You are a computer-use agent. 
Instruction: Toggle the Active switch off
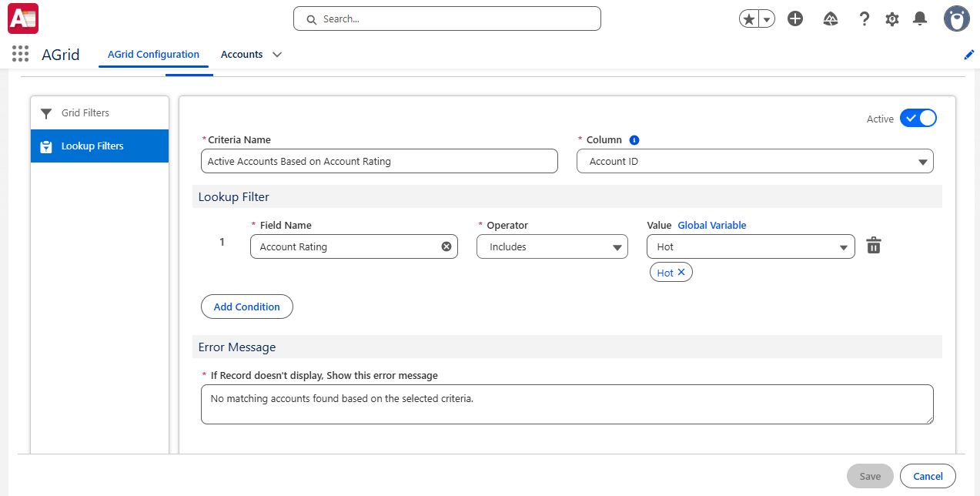918,118
